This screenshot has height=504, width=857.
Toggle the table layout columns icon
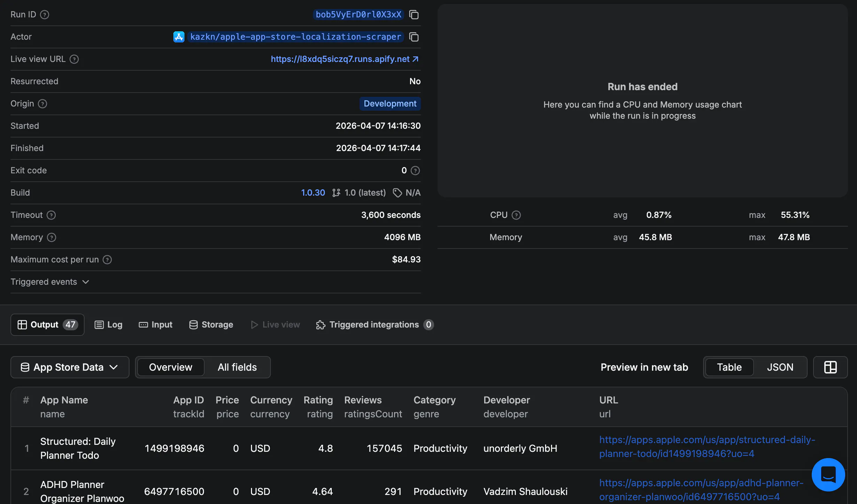(x=831, y=367)
